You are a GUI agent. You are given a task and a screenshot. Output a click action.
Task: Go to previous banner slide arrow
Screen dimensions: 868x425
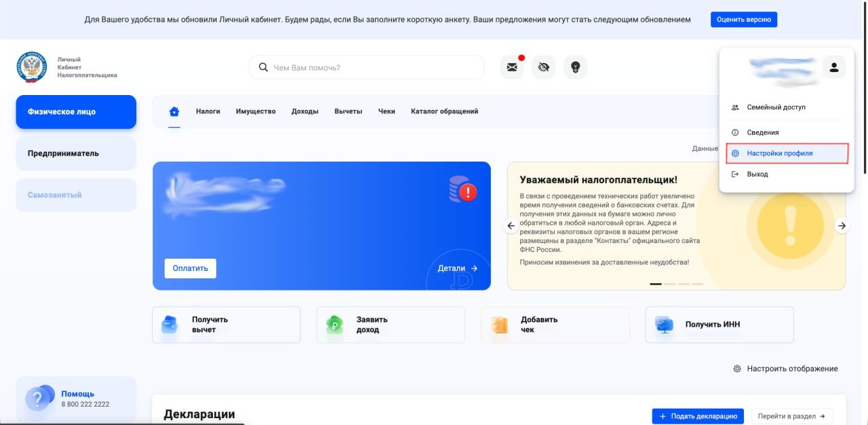click(511, 226)
